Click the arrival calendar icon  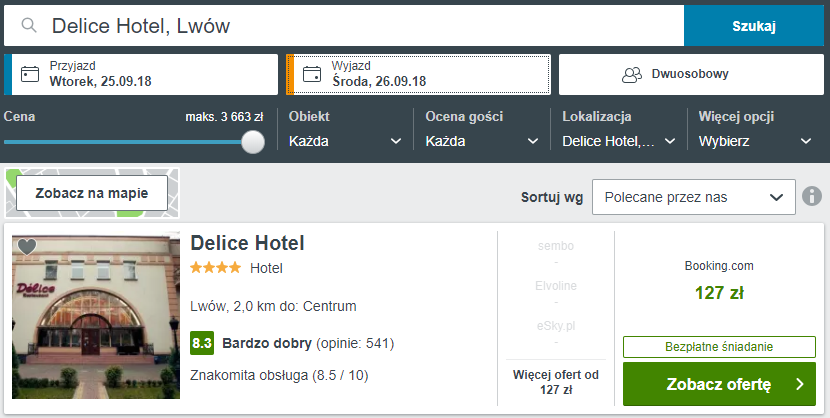coord(30,74)
